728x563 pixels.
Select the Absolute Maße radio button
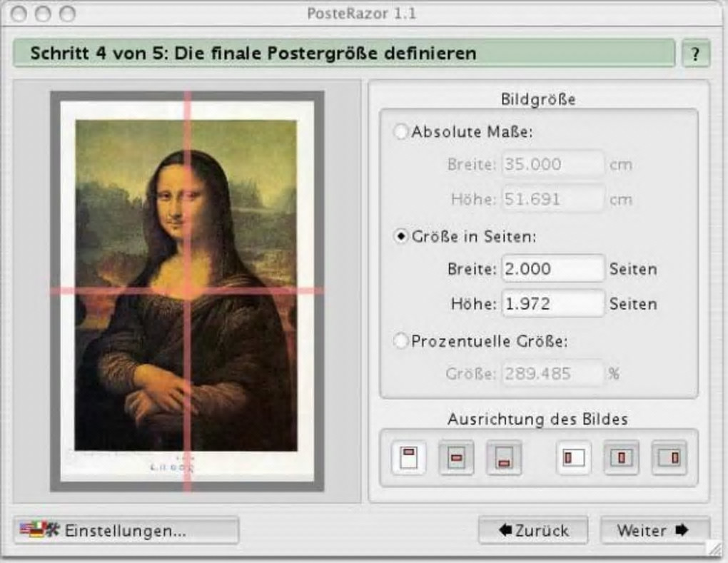400,132
